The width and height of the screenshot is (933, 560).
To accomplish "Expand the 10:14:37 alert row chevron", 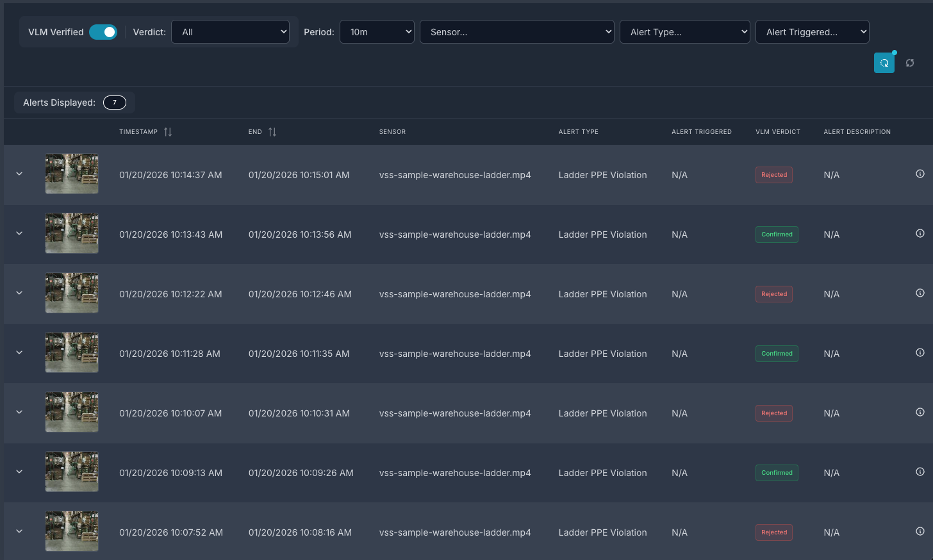I will point(19,174).
